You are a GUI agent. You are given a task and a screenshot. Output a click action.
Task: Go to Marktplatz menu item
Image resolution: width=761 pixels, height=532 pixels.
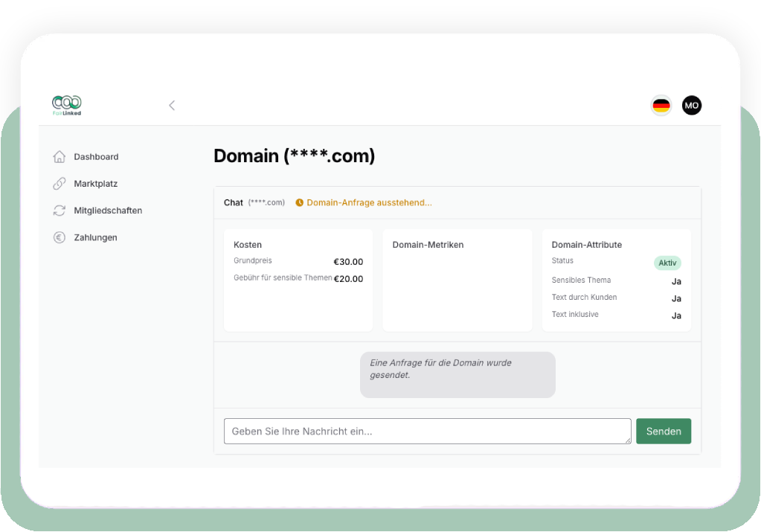(95, 184)
